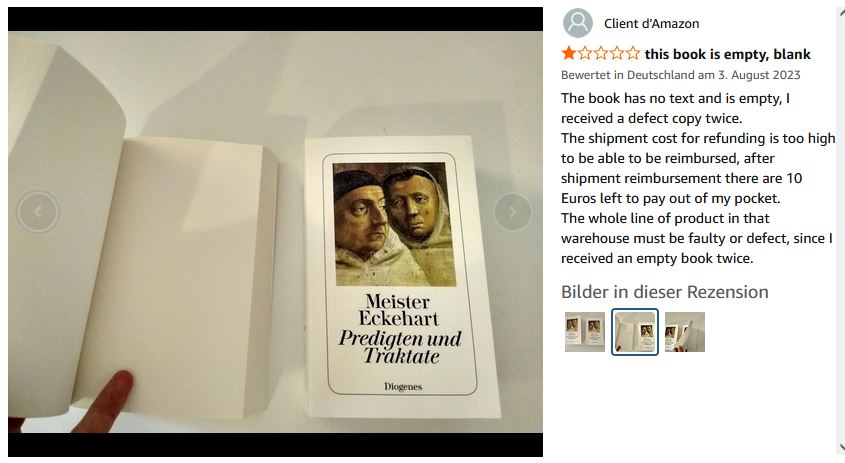Click the "Bilder in dieser Rezension" heading
Viewport: 845px width, 463px height.
click(664, 292)
